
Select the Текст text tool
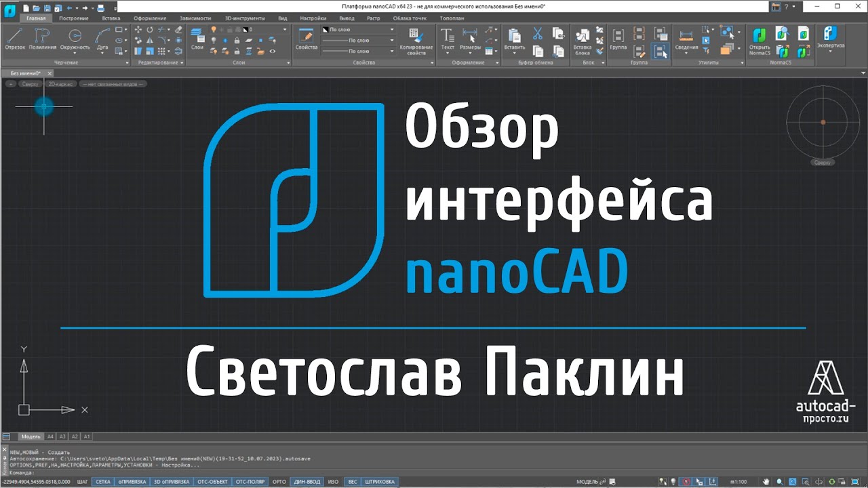[448, 39]
